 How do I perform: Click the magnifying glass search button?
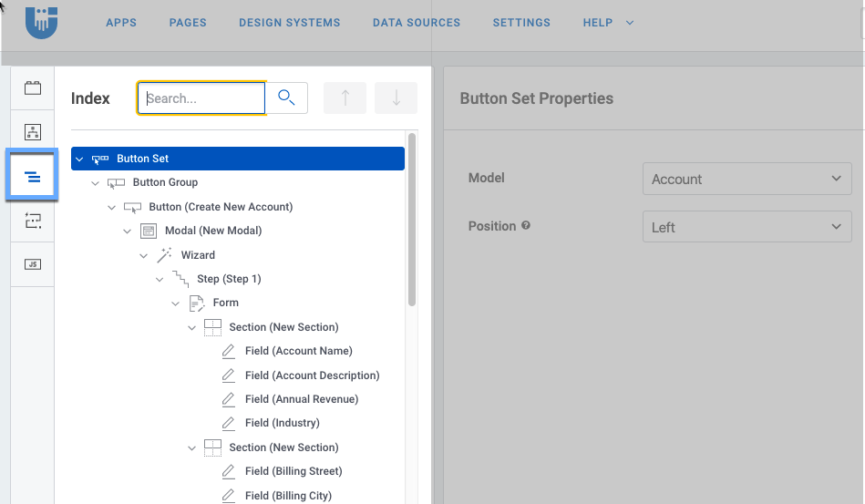[x=286, y=98]
